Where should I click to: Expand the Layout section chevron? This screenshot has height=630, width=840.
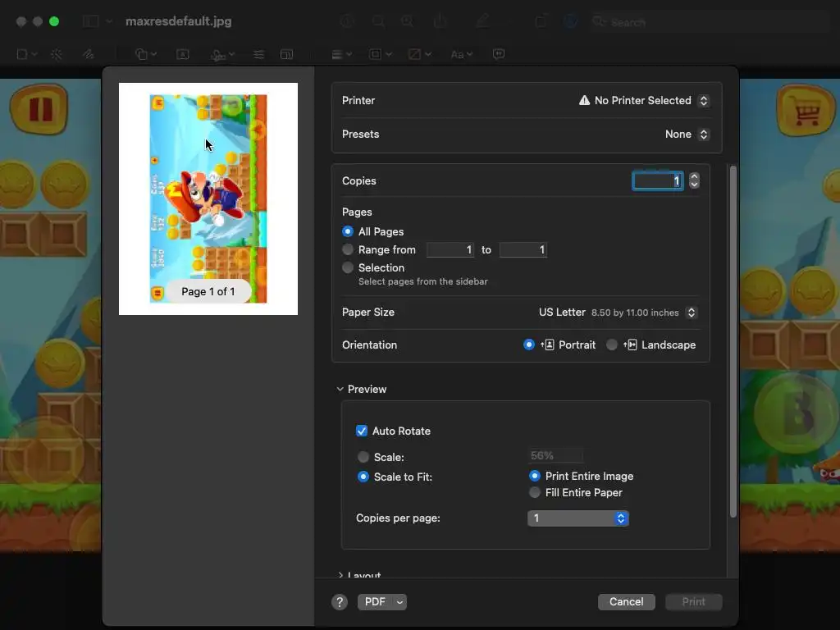(340, 575)
